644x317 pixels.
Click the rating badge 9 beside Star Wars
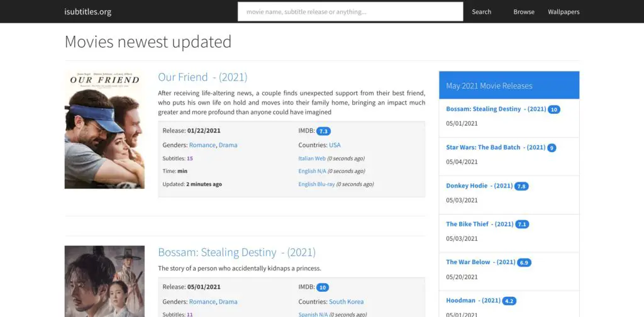tap(552, 148)
